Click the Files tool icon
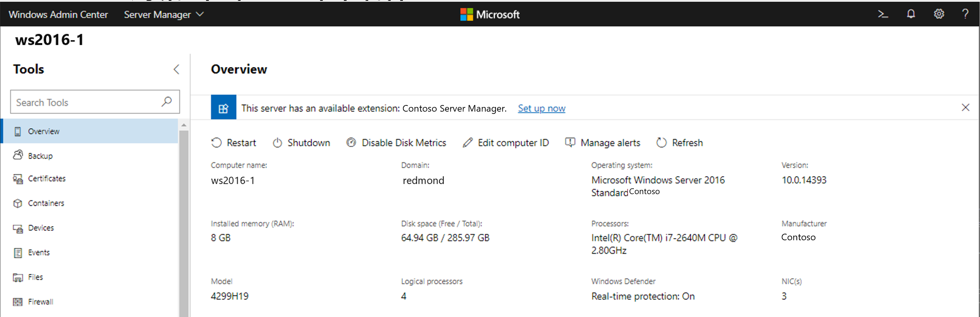The height and width of the screenshot is (317, 980). 18,277
